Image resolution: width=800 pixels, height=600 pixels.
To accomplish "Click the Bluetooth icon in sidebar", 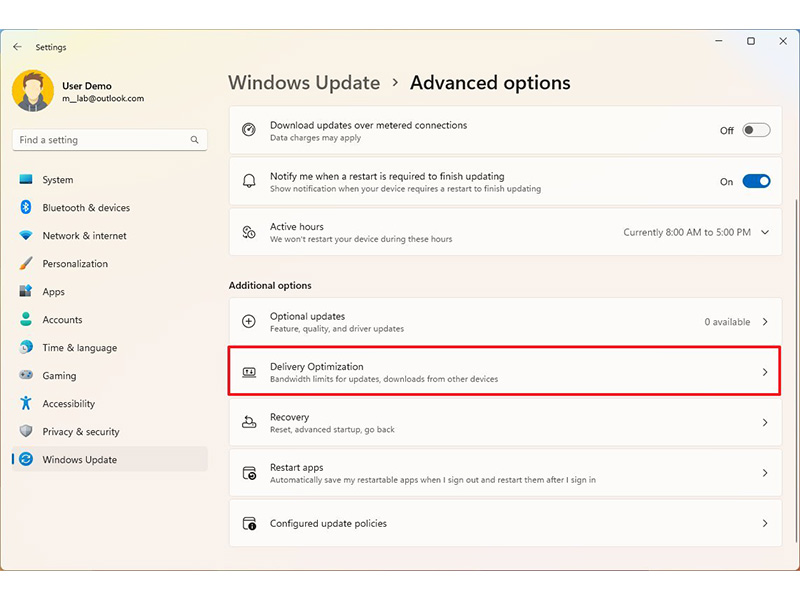I will (x=26, y=207).
